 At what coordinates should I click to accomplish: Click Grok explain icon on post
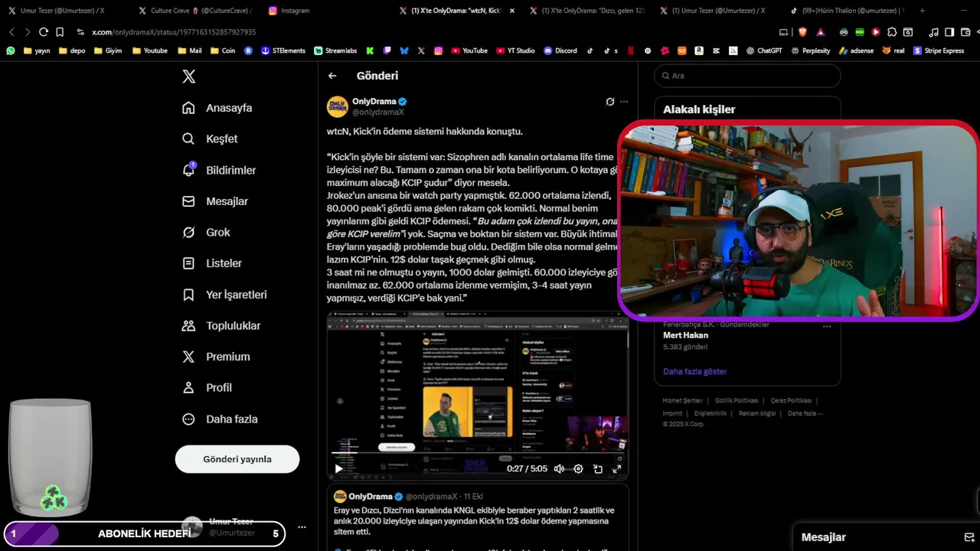tap(610, 101)
